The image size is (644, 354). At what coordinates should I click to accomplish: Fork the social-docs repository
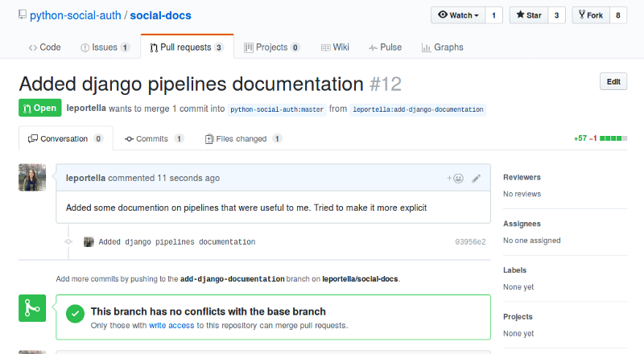point(590,15)
